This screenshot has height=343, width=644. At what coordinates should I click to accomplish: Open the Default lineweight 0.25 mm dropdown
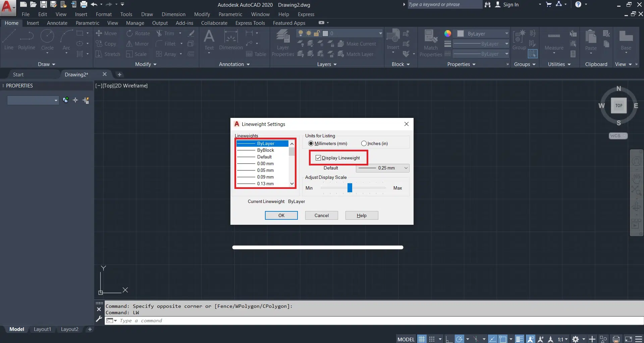click(x=383, y=168)
